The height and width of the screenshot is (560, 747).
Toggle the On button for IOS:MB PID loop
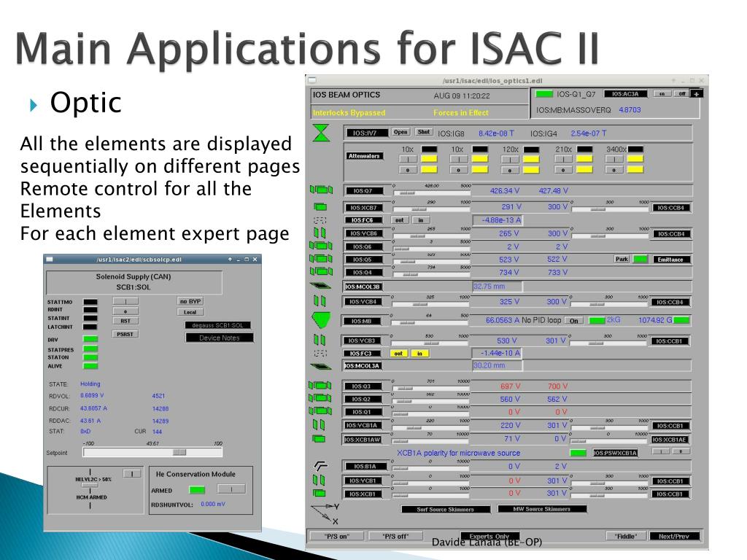574,321
